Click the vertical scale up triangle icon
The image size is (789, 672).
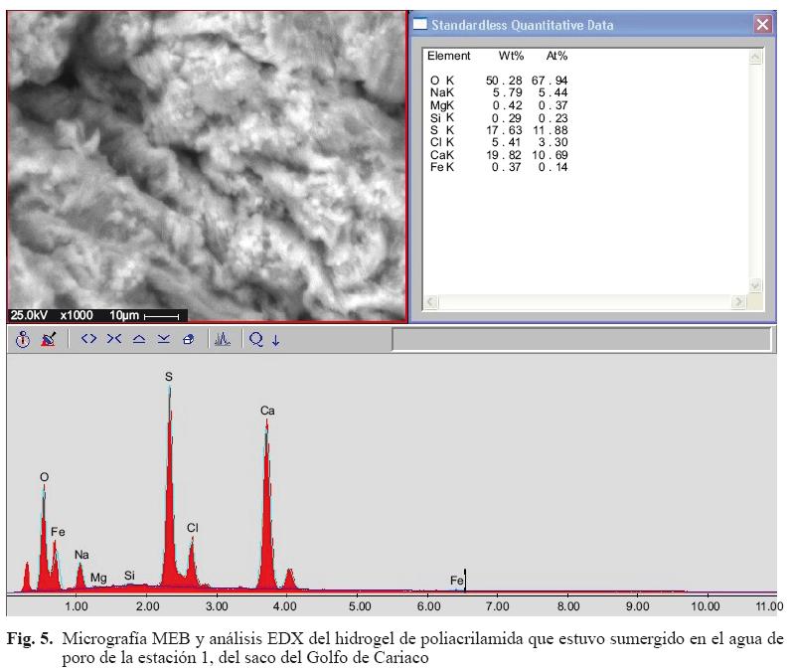(x=138, y=339)
